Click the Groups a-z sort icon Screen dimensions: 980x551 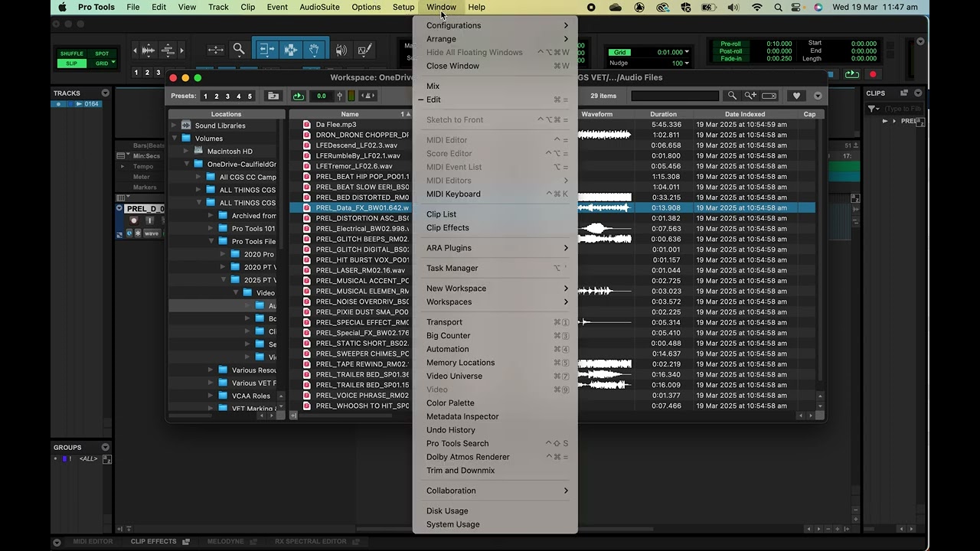pyautogui.click(x=107, y=459)
